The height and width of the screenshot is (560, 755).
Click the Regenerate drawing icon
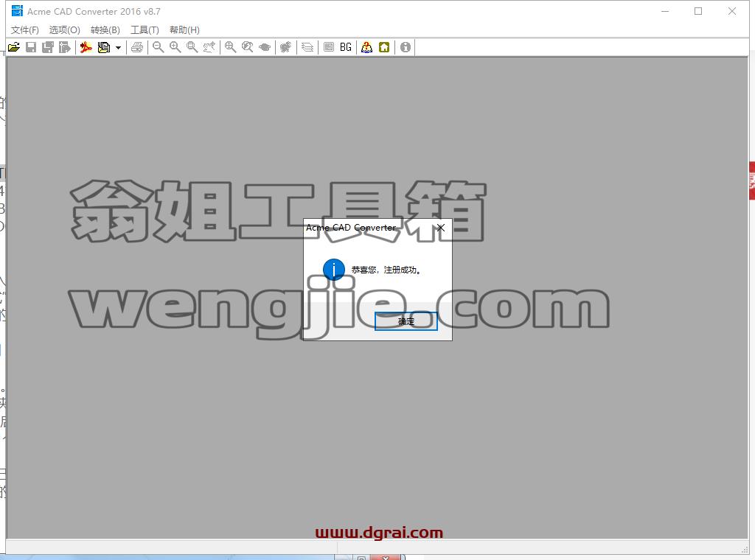click(285, 47)
